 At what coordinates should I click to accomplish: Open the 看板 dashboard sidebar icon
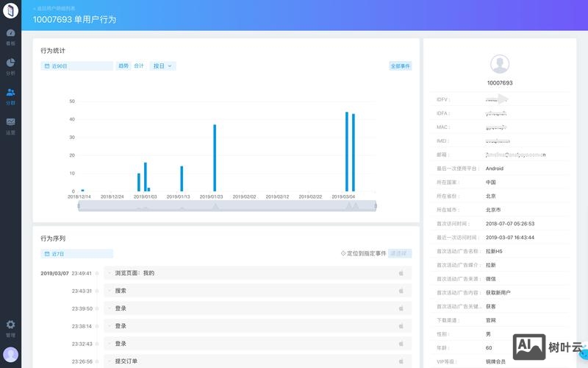pyautogui.click(x=10, y=35)
